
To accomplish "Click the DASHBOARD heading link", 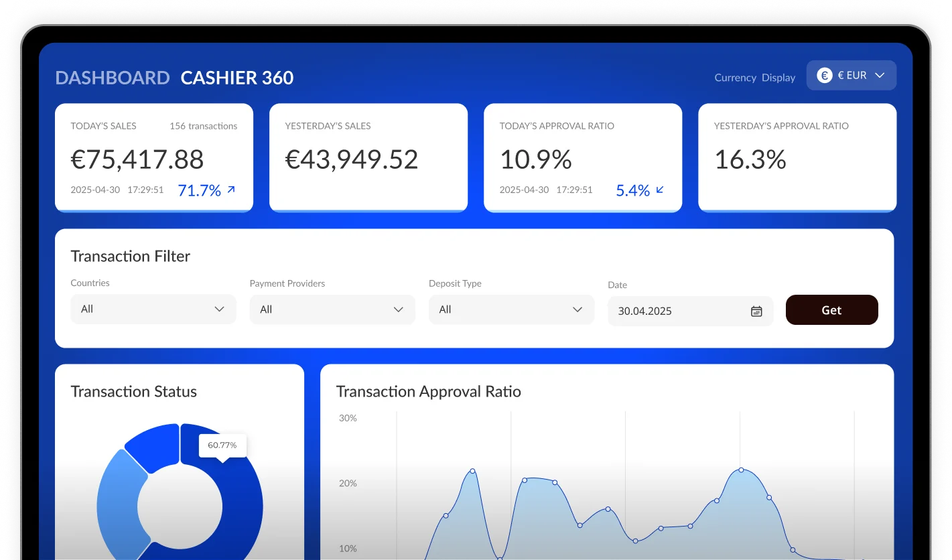I will click(x=112, y=78).
